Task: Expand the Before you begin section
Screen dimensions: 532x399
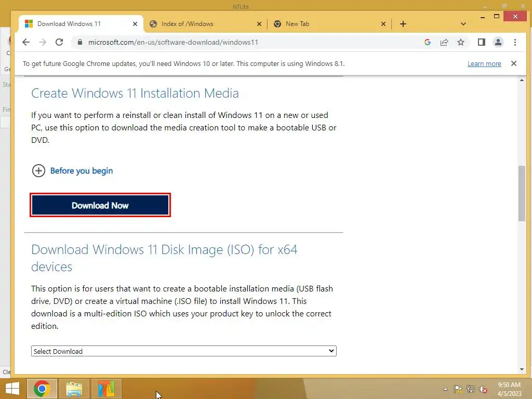Action: point(72,170)
